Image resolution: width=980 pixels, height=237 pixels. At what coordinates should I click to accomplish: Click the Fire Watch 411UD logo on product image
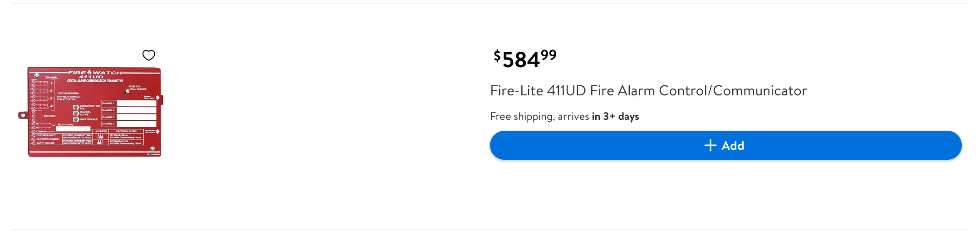tap(95, 74)
